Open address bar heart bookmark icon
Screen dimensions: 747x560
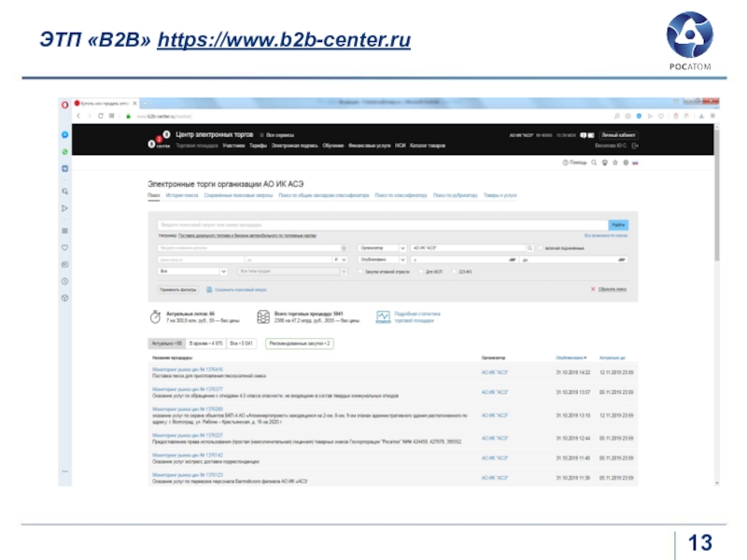click(661, 116)
